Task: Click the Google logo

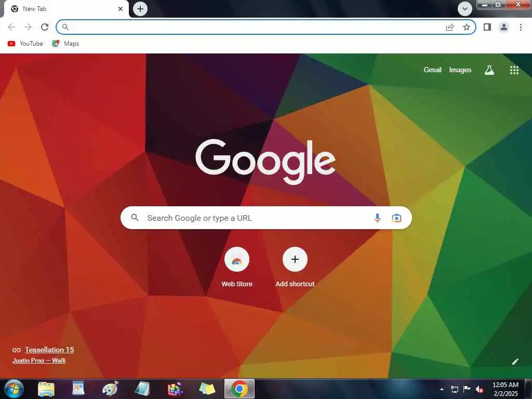Action: point(265,162)
